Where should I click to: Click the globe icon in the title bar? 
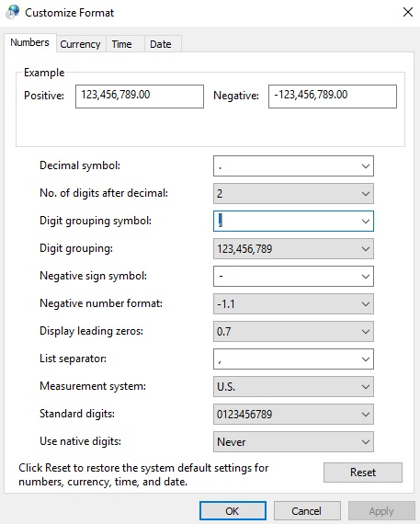click(x=13, y=12)
